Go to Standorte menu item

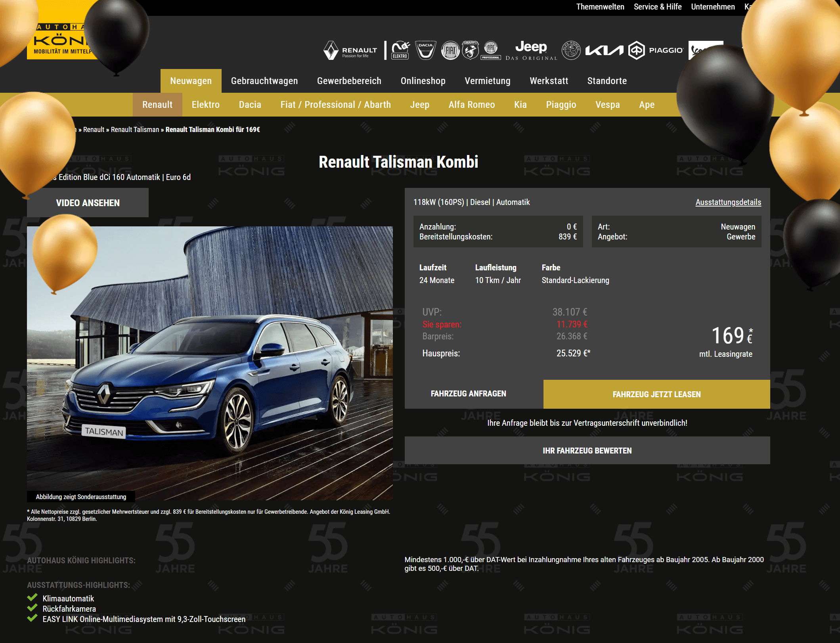[607, 81]
